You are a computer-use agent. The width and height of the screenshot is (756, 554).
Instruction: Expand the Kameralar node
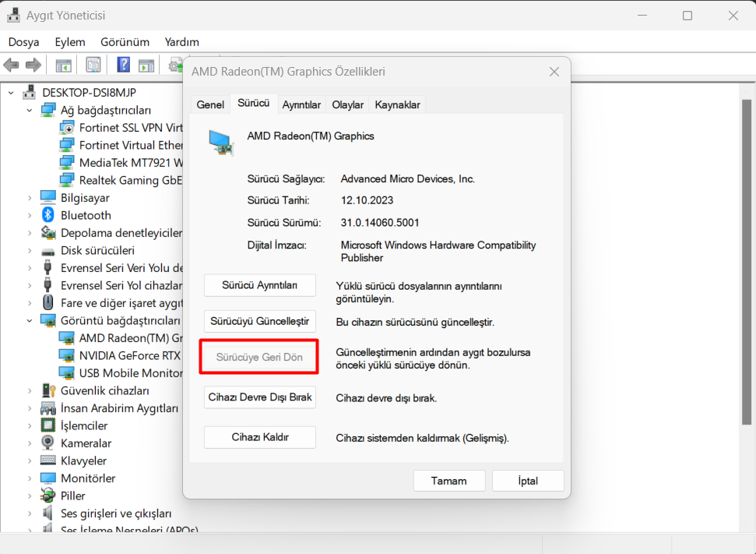coord(30,443)
